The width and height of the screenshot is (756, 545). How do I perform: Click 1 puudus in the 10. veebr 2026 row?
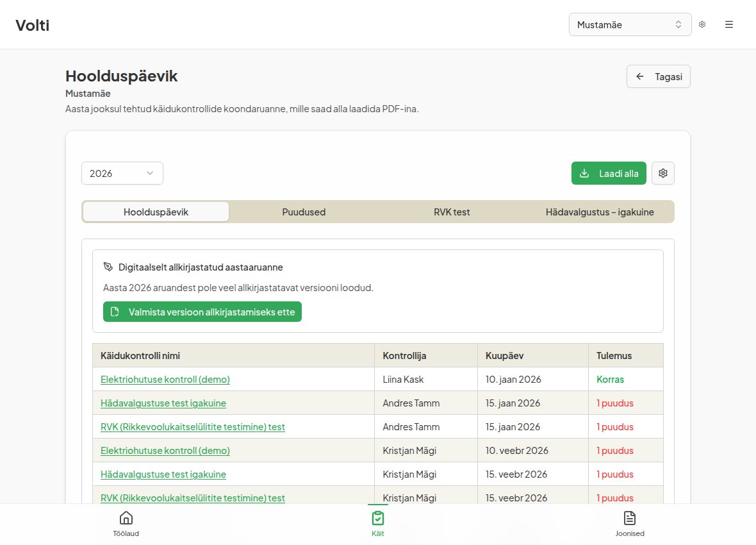tap(615, 450)
